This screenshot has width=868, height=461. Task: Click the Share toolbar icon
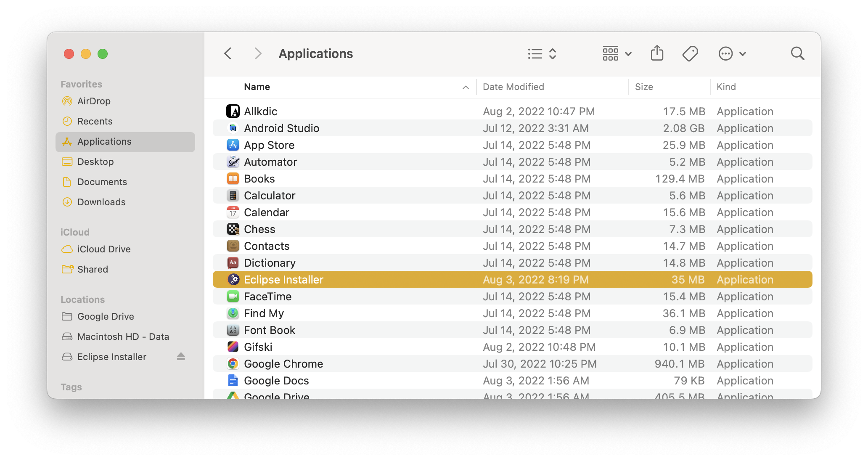coord(657,53)
